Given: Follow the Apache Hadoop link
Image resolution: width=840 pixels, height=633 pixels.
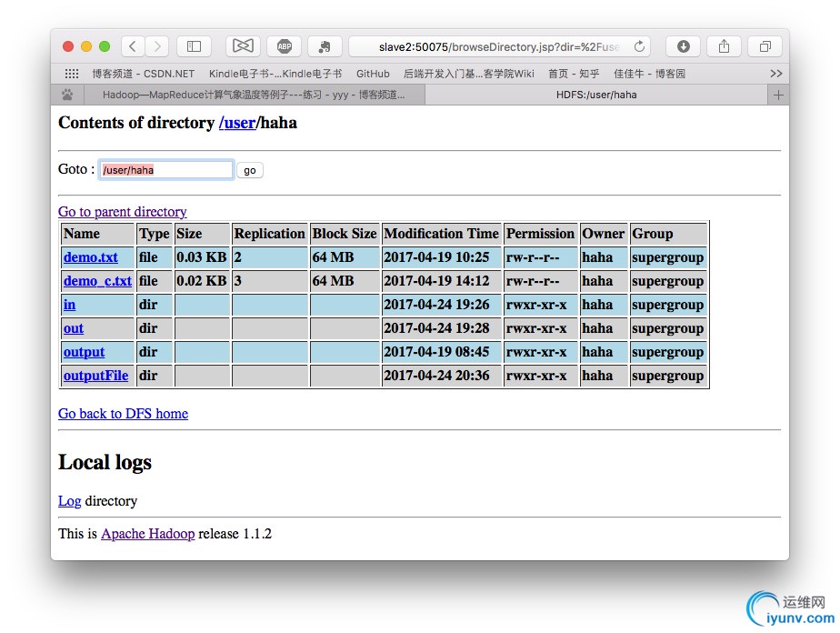Looking at the screenshot, I should [x=148, y=534].
